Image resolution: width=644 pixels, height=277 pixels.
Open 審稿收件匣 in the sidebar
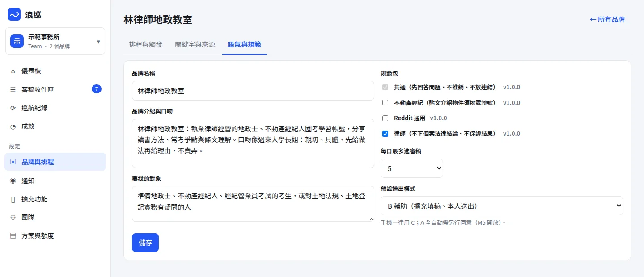tap(55, 89)
